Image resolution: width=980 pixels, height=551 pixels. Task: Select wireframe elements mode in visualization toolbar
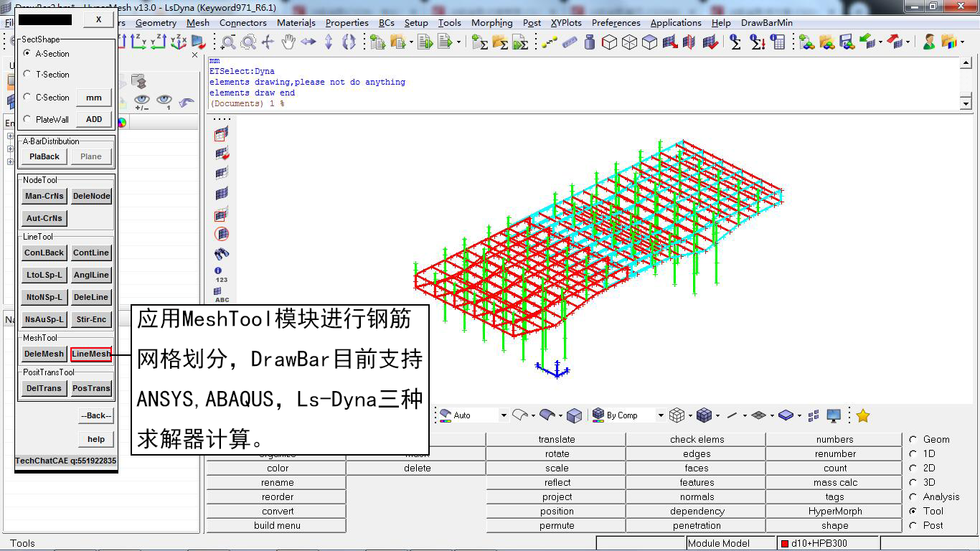677,415
